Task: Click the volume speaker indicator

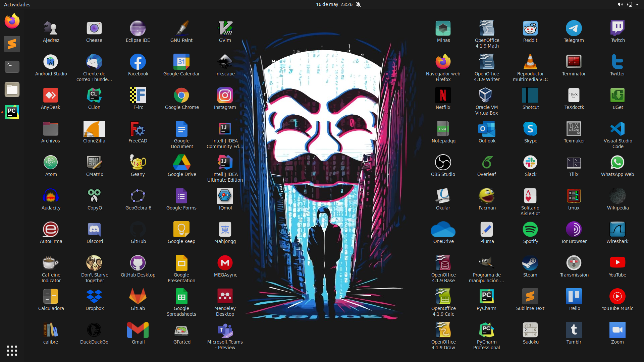Action: [x=620, y=4]
